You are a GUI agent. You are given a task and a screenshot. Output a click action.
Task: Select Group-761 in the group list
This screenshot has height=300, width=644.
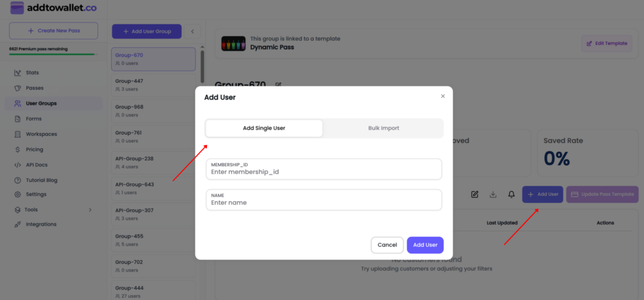click(153, 137)
